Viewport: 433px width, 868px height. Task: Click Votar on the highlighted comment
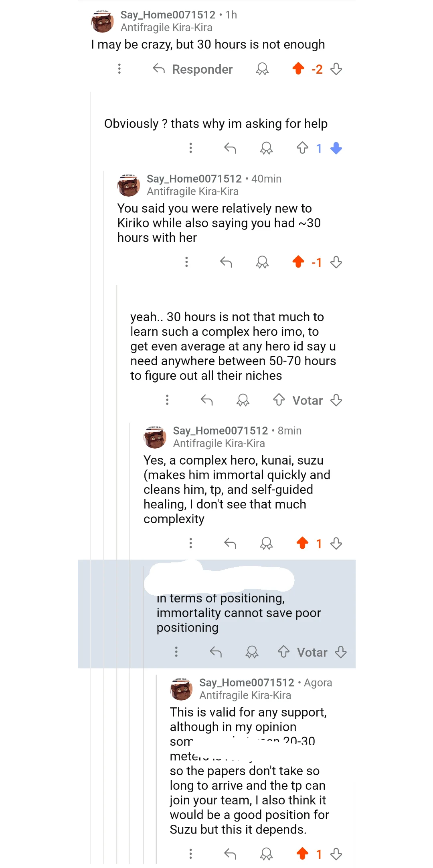tap(312, 653)
